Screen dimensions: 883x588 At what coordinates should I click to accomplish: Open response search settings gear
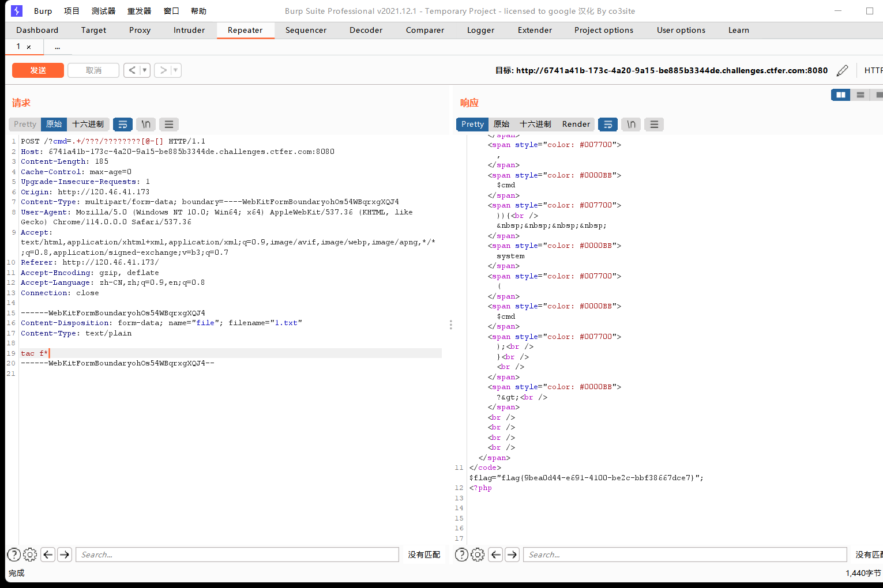pyautogui.click(x=478, y=555)
